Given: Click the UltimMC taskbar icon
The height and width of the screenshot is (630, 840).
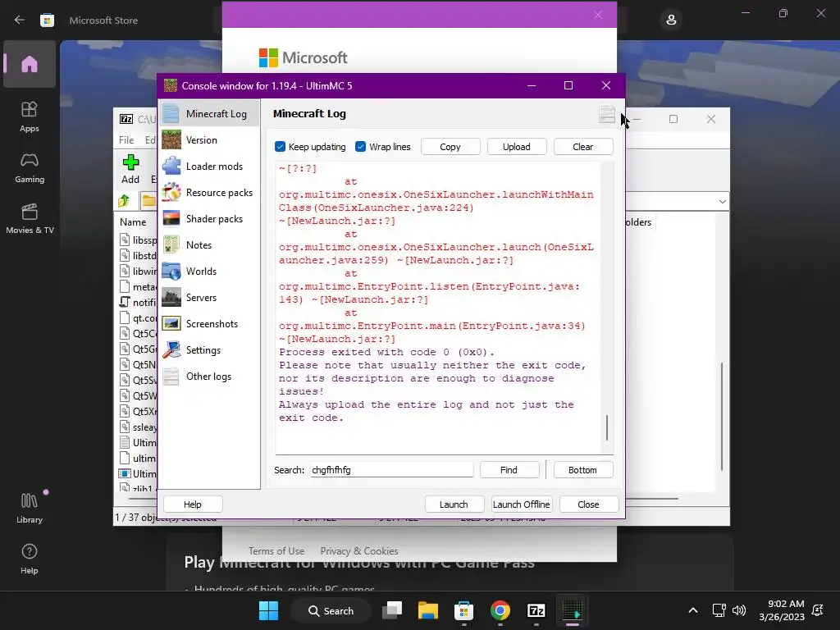Looking at the screenshot, I should click(x=572, y=610).
